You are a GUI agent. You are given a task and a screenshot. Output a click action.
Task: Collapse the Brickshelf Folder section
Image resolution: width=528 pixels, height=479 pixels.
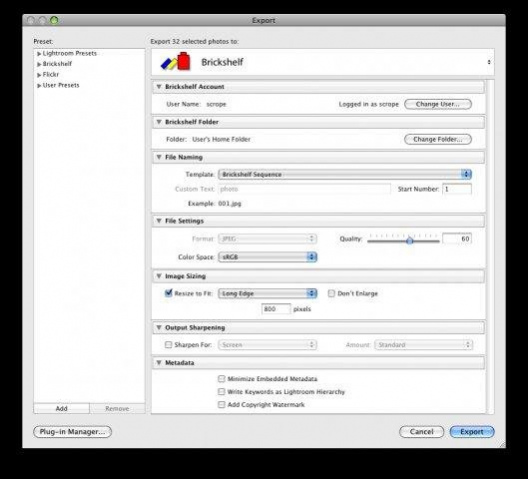click(x=159, y=122)
